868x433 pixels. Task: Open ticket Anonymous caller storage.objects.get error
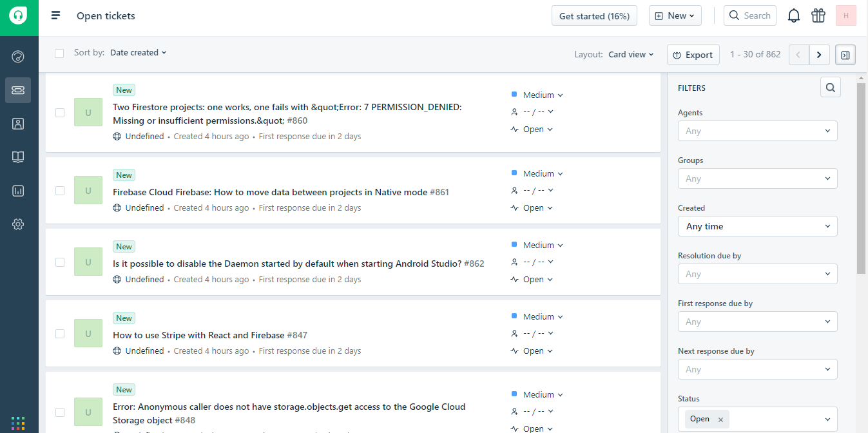pyautogui.click(x=289, y=413)
